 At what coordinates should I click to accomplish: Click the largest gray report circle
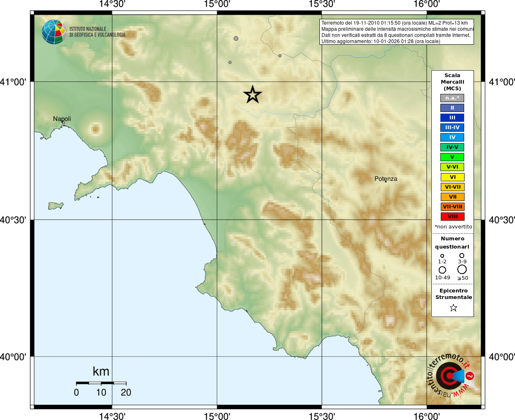coord(236,39)
